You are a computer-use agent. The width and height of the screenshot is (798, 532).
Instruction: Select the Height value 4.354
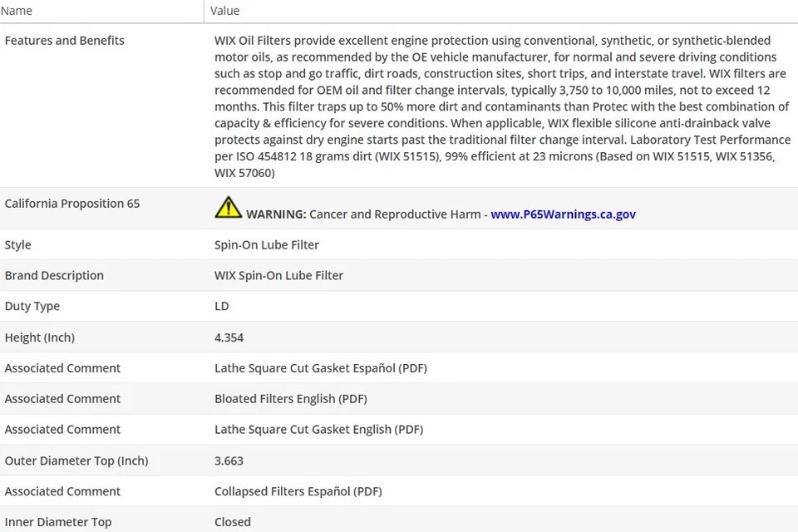(x=229, y=337)
